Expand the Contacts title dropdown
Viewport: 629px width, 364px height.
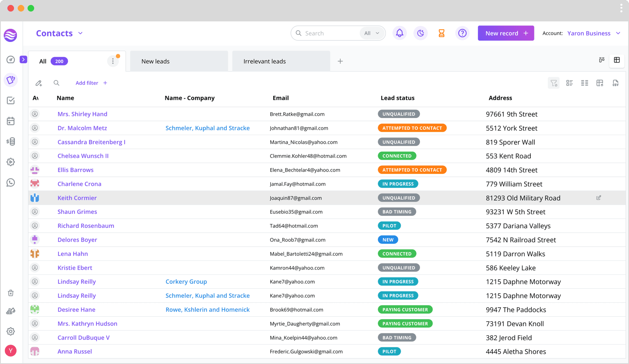(80, 33)
